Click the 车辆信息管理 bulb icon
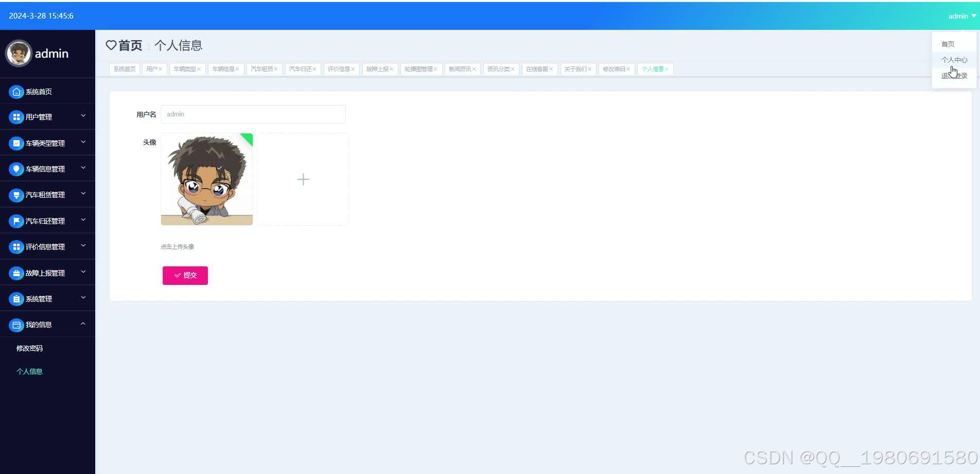This screenshot has height=474, width=980. (x=16, y=169)
